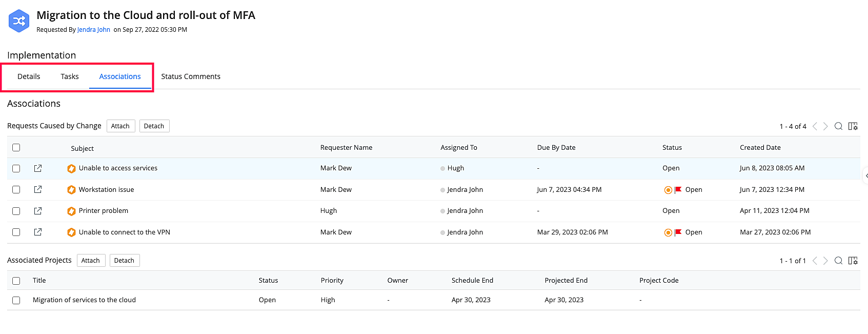868x334 pixels.
Task: Switch to the Tasks tab
Action: tap(70, 76)
